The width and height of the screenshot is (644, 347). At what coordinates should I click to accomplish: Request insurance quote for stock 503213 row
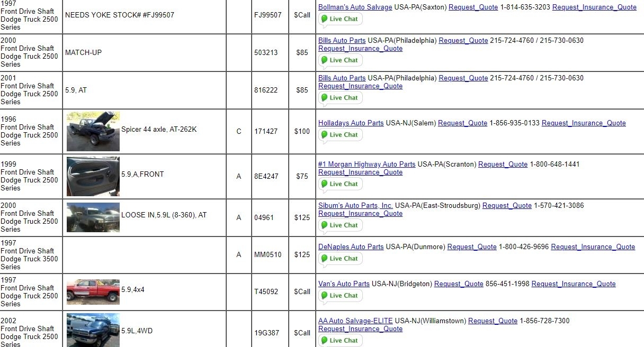360,49
